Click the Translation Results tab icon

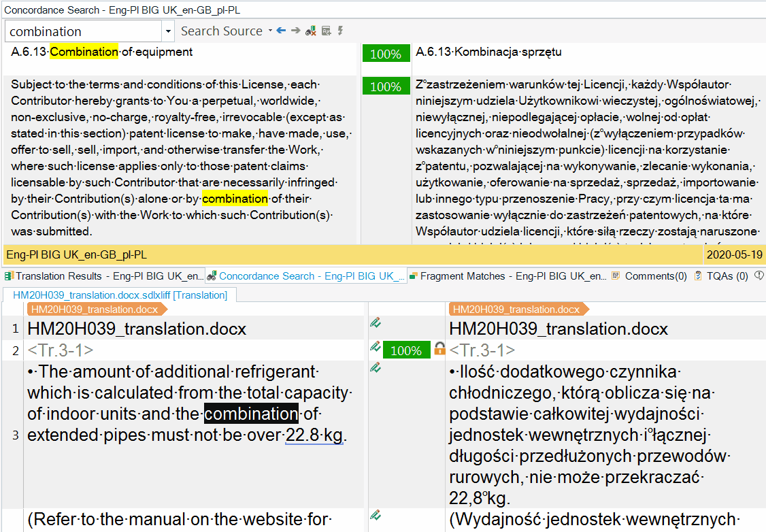(9, 276)
